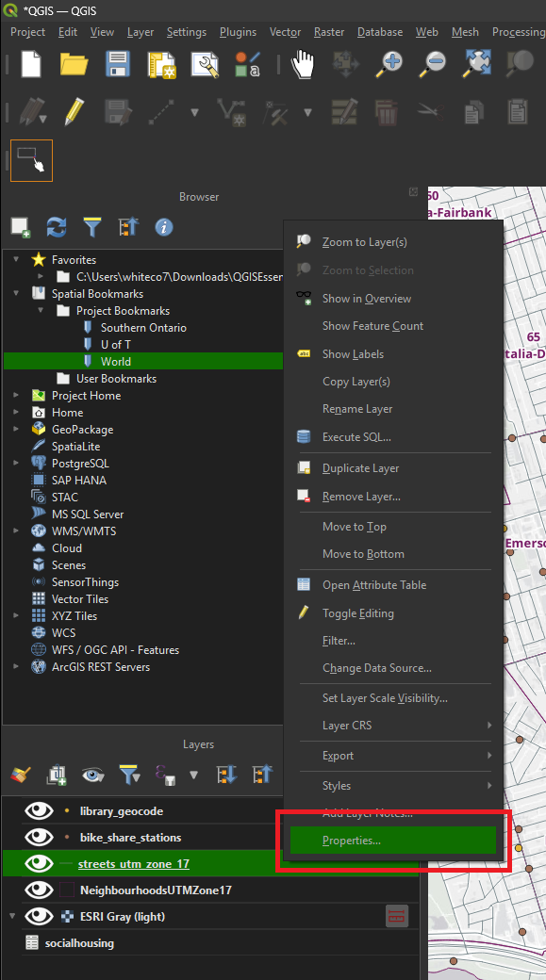The width and height of the screenshot is (546, 980).
Task: Select the socialhousing table layer
Action: point(79,942)
